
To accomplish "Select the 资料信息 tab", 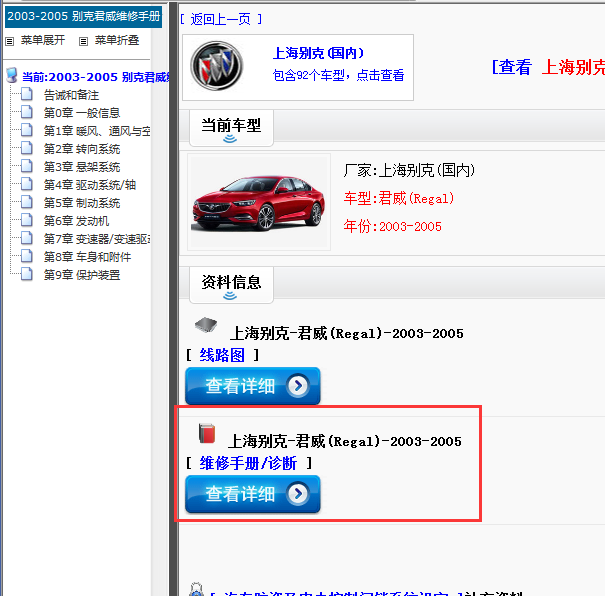I will [x=231, y=285].
